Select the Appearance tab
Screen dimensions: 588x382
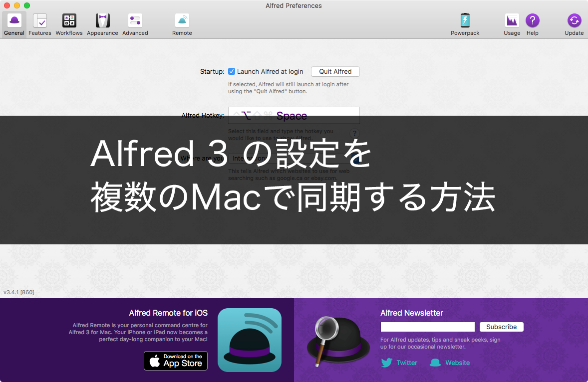pos(102,25)
